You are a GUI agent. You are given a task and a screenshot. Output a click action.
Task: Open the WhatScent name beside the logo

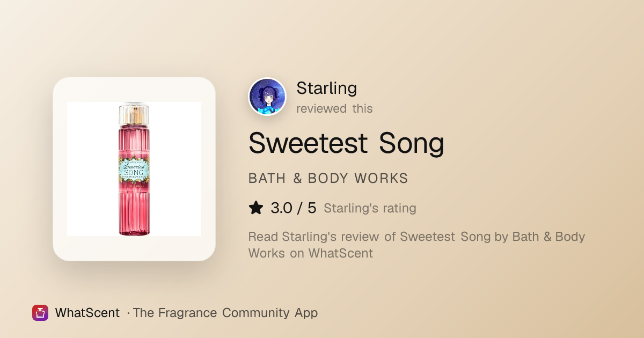tap(87, 313)
